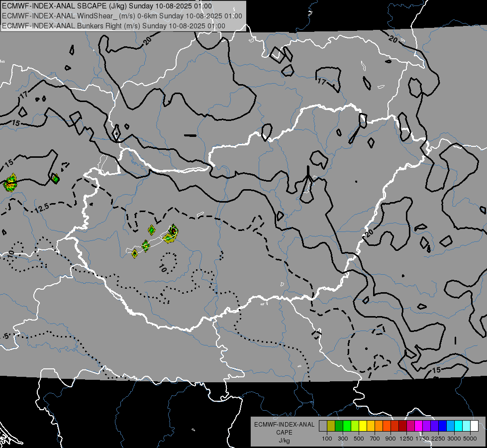Click the 300 legend tick label
487x448 pixels.
tap(343, 439)
